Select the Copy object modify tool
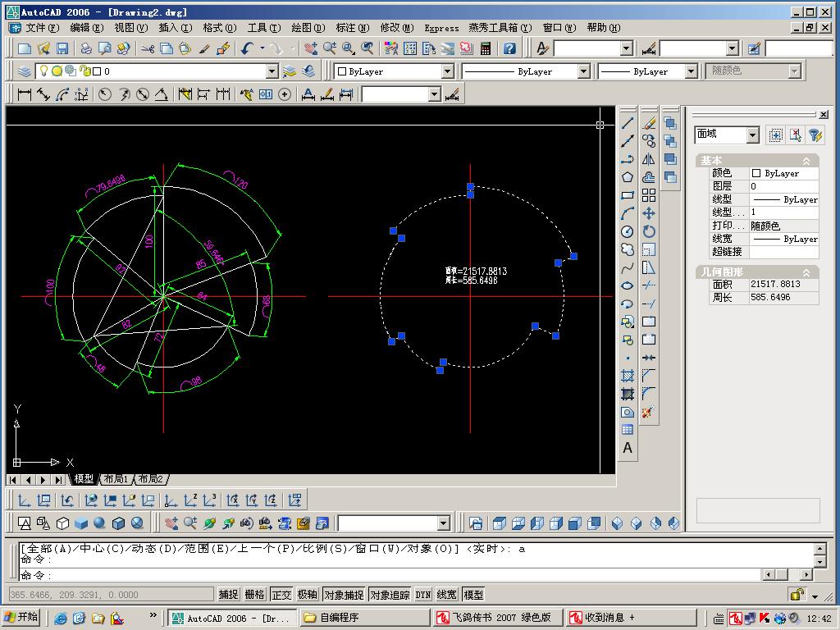The image size is (840, 630). pos(649,141)
